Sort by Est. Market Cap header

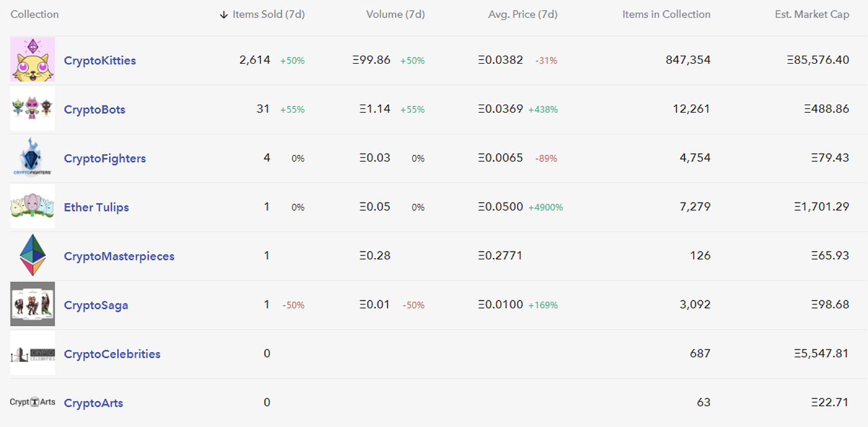point(812,14)
